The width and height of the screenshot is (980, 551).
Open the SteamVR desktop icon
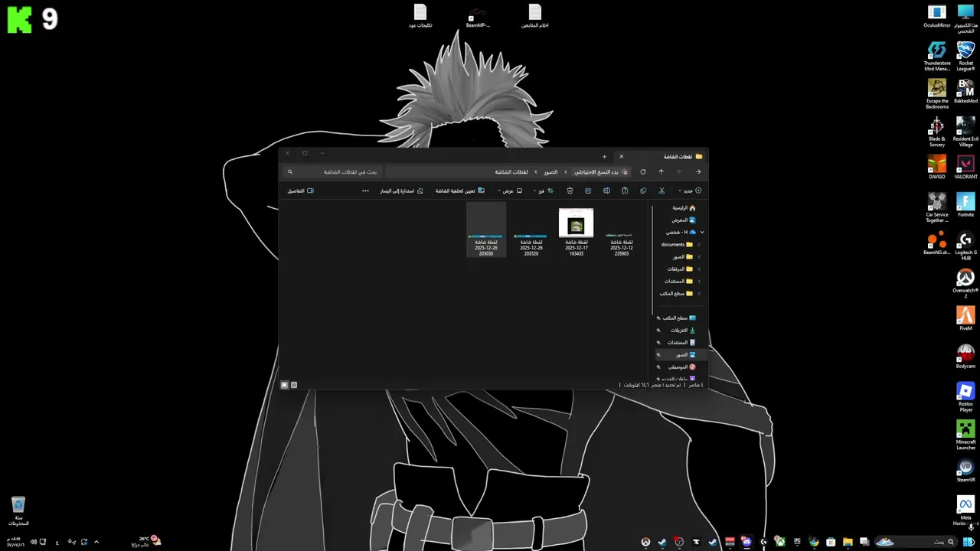pos(965,471)
